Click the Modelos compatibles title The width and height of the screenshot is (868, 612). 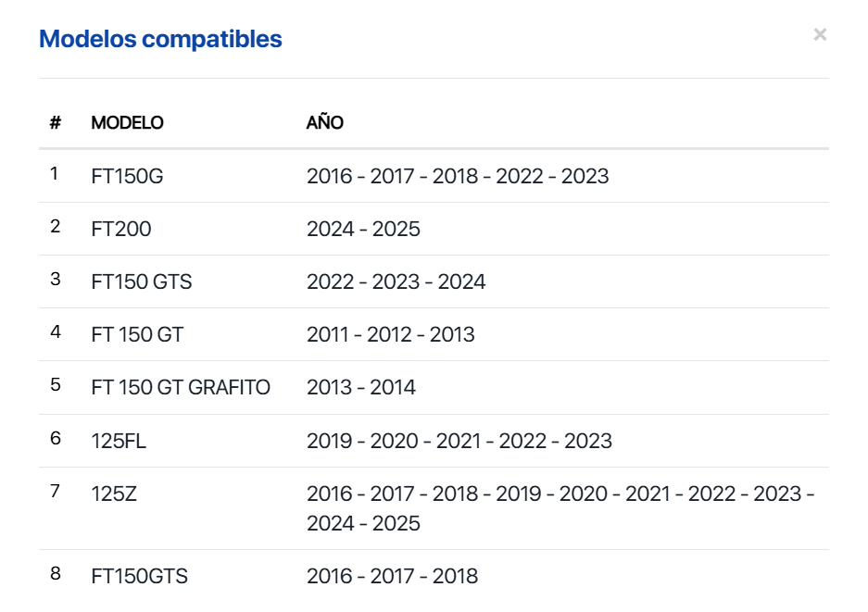160,40
